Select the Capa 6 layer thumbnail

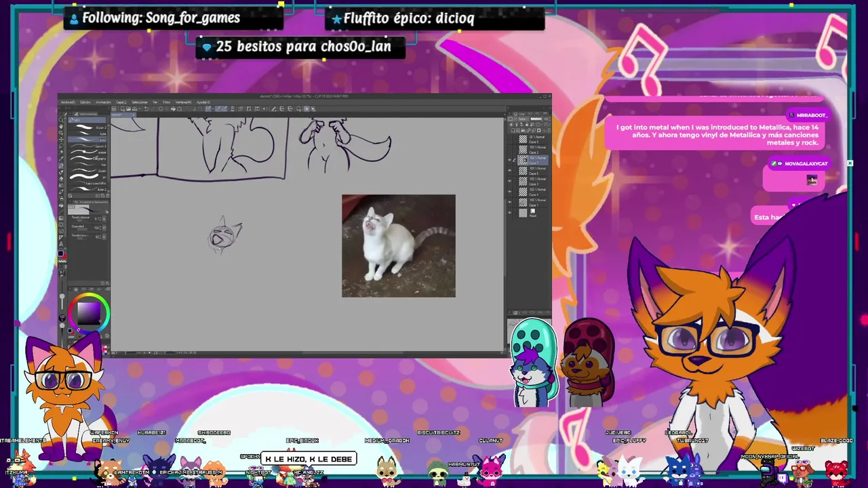coord(523,171)
